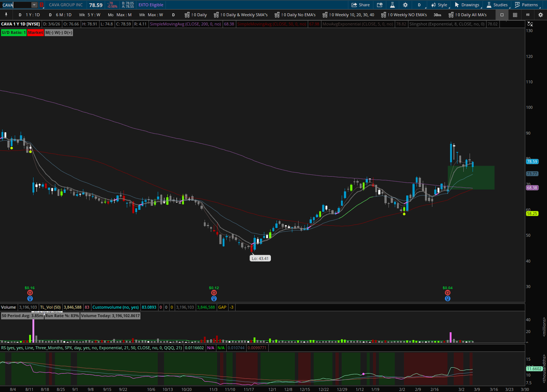Click the '50 Period Avg: 3.85m' label

[x=22, y=315]
